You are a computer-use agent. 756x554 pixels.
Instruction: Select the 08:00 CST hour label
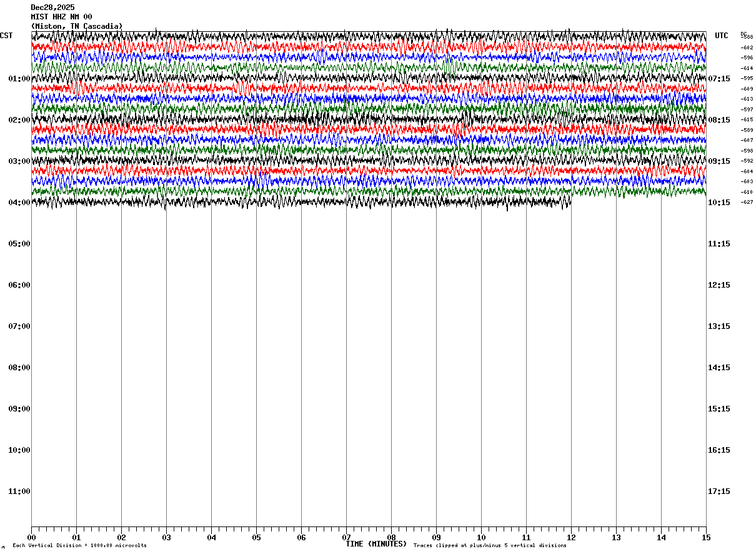click(19, 368)
